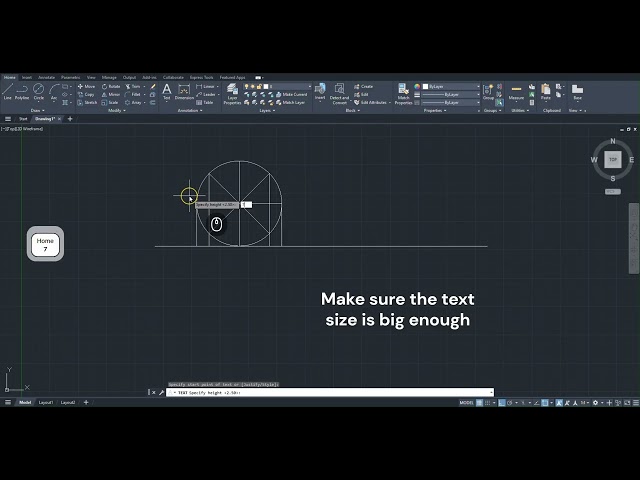Image resolution: width=640 pixels, height=480 pixels.
Task: Expand the Layers panel
Action: pos(267,111)
